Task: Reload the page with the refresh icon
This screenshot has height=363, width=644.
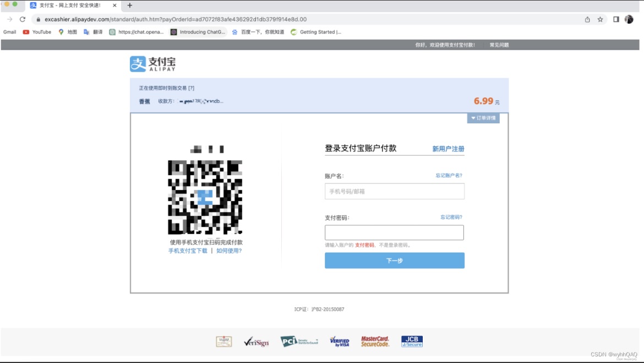Action: coord(23,19)
